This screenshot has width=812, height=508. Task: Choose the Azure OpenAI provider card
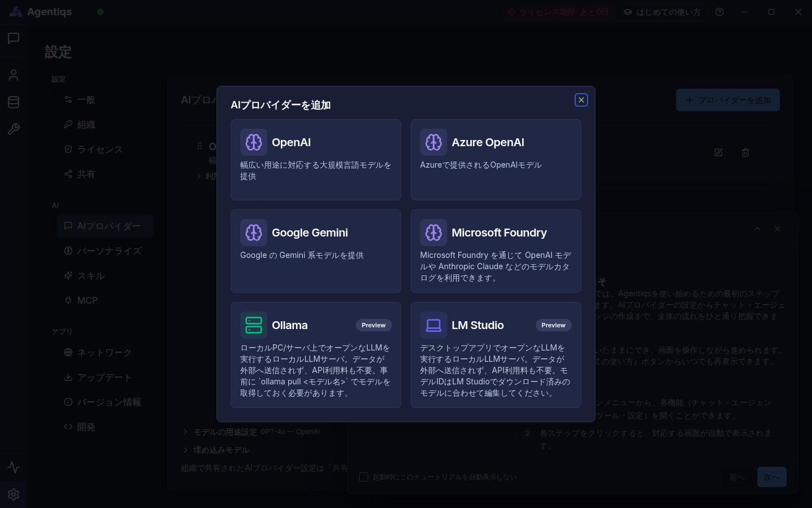(x=496, y=160)
